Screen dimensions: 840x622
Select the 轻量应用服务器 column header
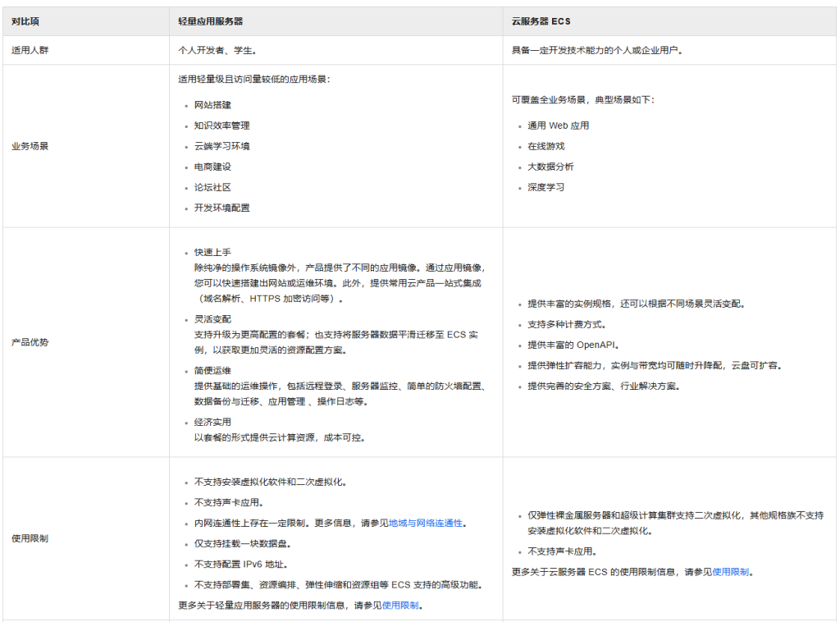point(211,21)
